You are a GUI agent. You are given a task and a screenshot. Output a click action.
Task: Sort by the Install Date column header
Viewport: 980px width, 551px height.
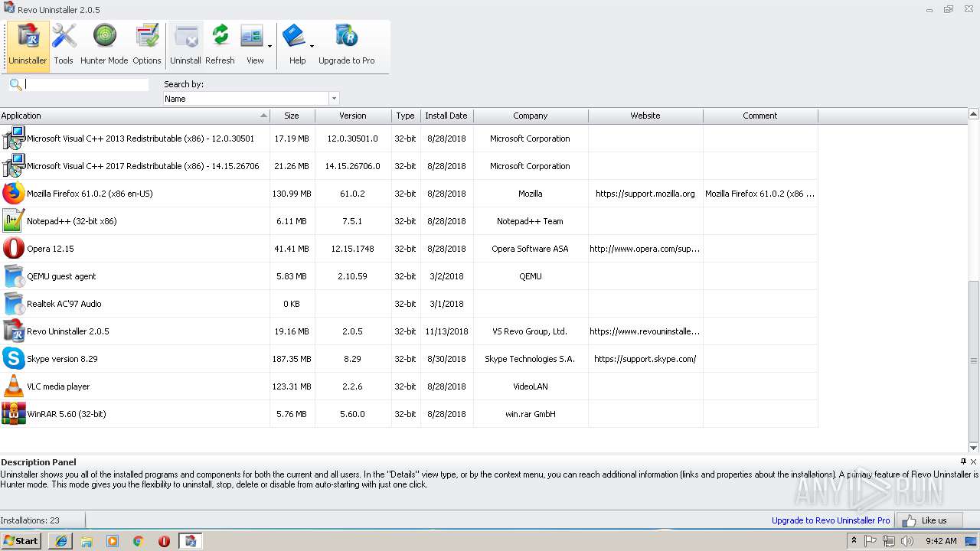click(446, 116)
